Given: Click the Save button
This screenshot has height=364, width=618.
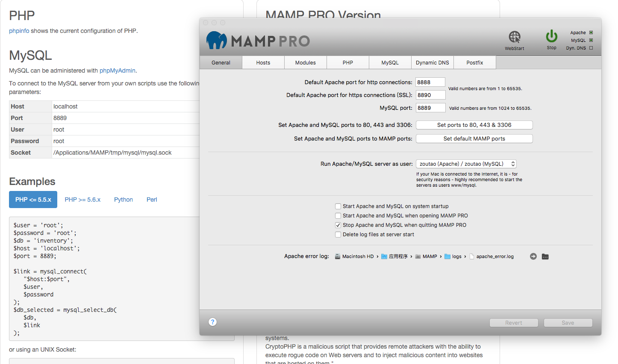Looking at the screenshot, I should pyautogui.click(x=568, y=323).
